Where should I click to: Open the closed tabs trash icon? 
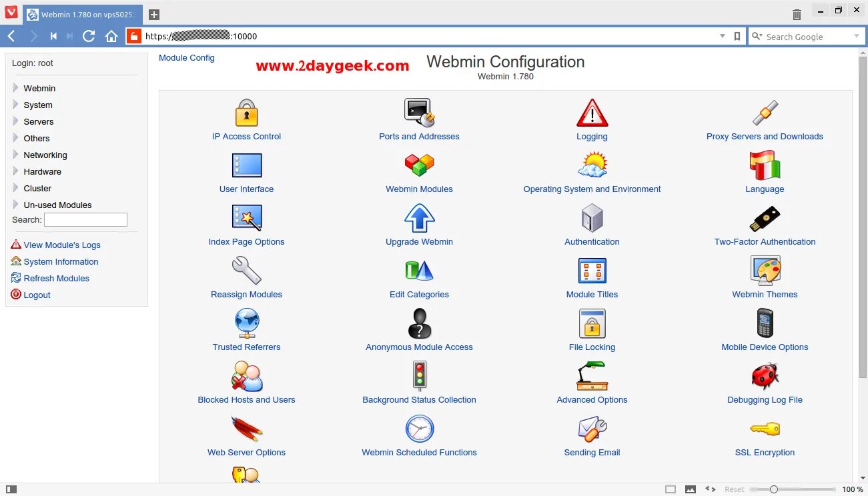coord(797,14)
